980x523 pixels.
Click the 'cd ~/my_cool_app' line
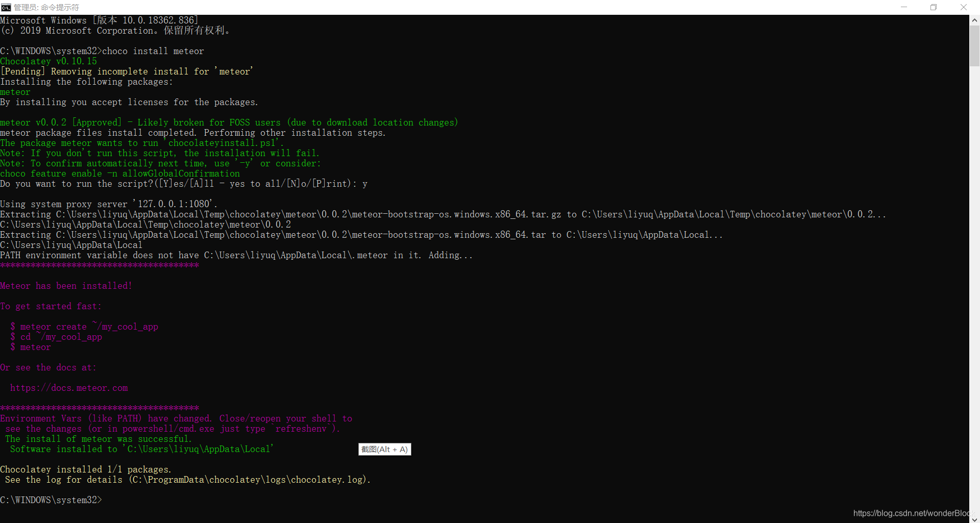[x=56, y=337]
